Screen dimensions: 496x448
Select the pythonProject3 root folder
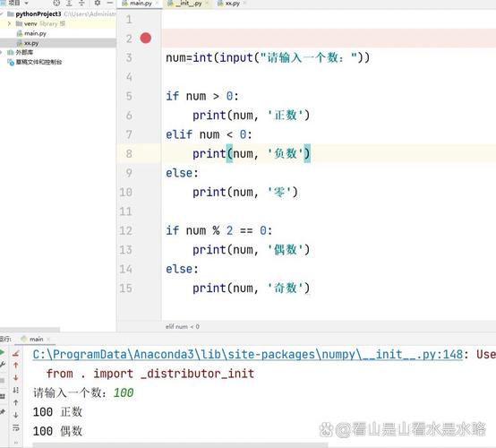[38, 14]
